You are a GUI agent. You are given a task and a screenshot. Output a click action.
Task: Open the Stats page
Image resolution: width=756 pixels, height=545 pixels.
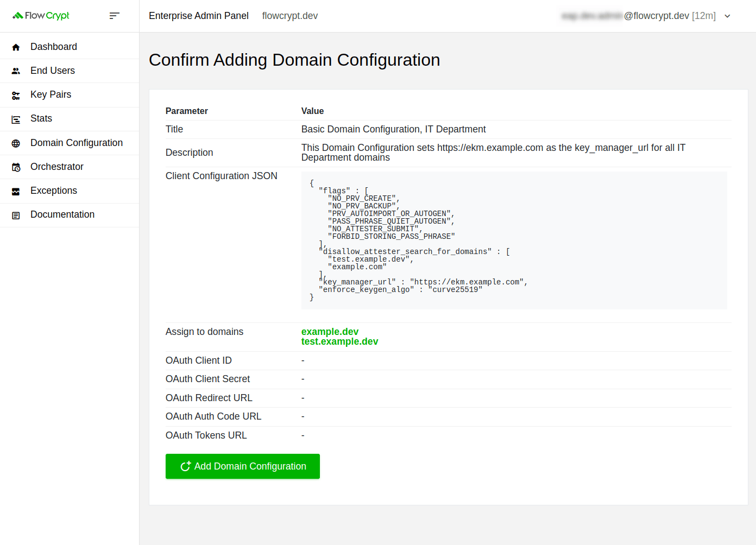pyautogui.click(x=70, y=118)
